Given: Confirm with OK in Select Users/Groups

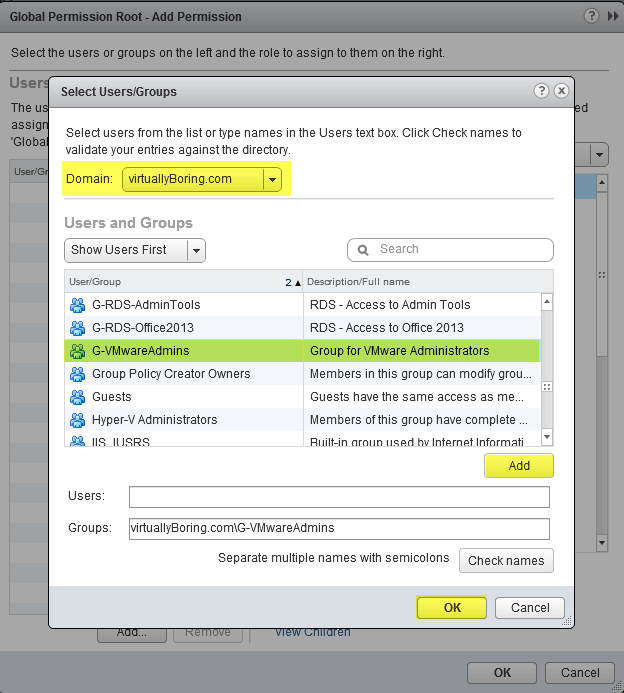Looking at the screenshot, I should click(452, 608).
